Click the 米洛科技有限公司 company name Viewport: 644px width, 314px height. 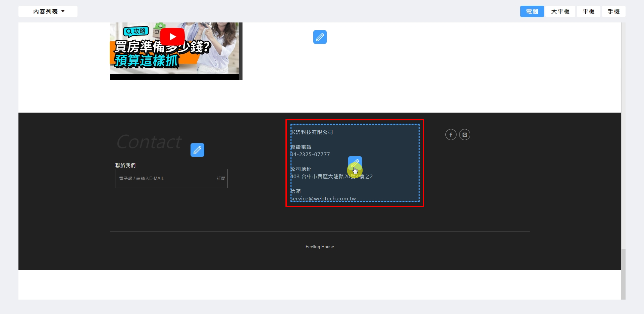312,132
